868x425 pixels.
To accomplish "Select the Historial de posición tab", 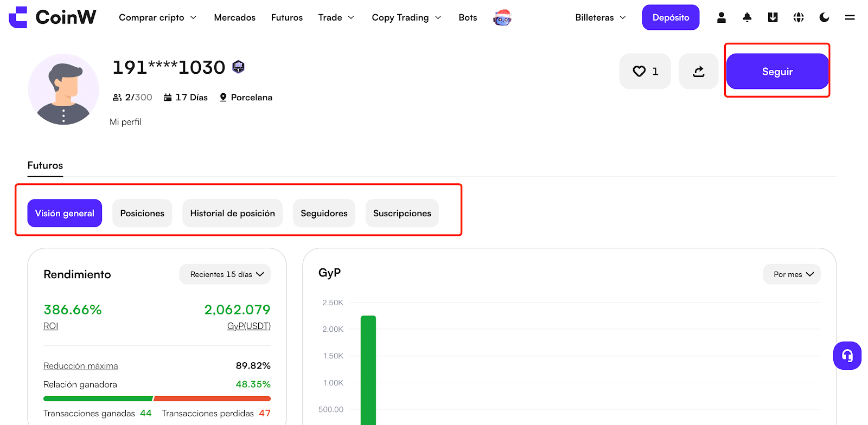I will (x=232, y=213).
